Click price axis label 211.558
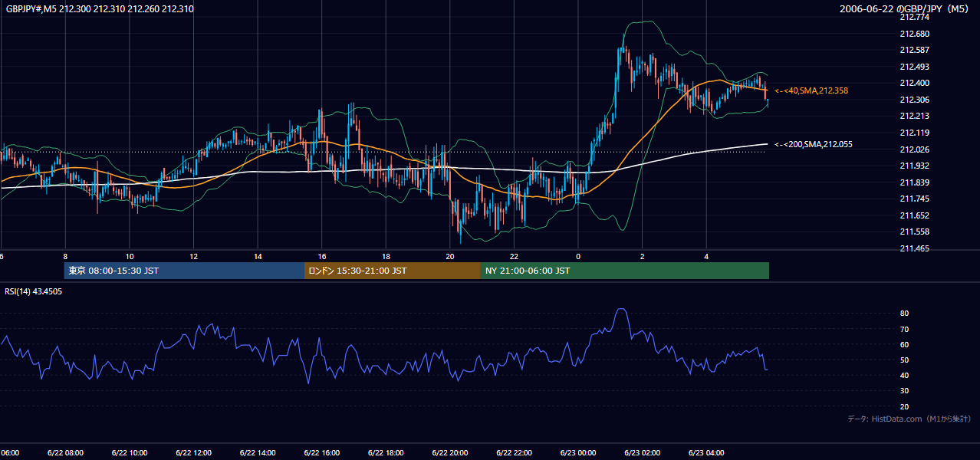Screen dimensions: 980x460 tap(913, 232)
